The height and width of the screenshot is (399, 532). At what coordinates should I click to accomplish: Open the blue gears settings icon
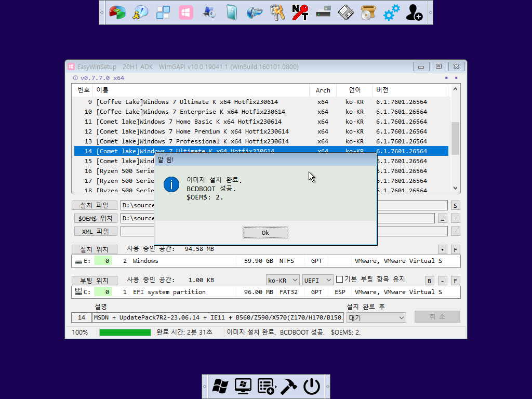[x=392, y=12]
